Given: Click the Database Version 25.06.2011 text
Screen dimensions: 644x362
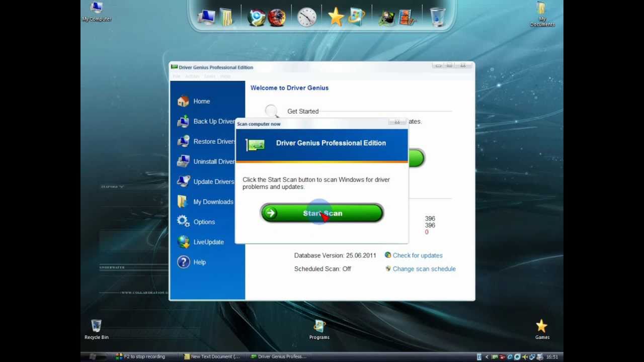Looking at the screenshot, I should [x=335, y=255].
